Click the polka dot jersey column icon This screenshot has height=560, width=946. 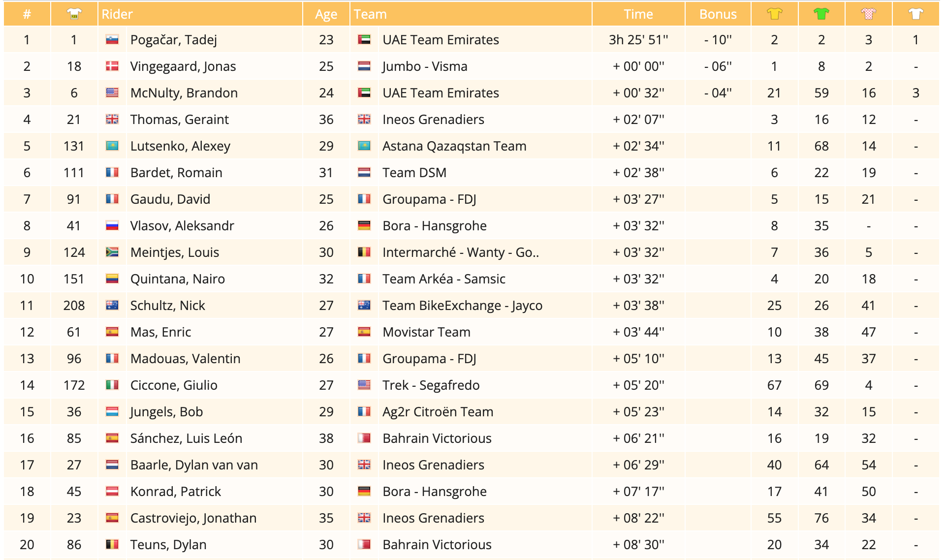[868, 14]
